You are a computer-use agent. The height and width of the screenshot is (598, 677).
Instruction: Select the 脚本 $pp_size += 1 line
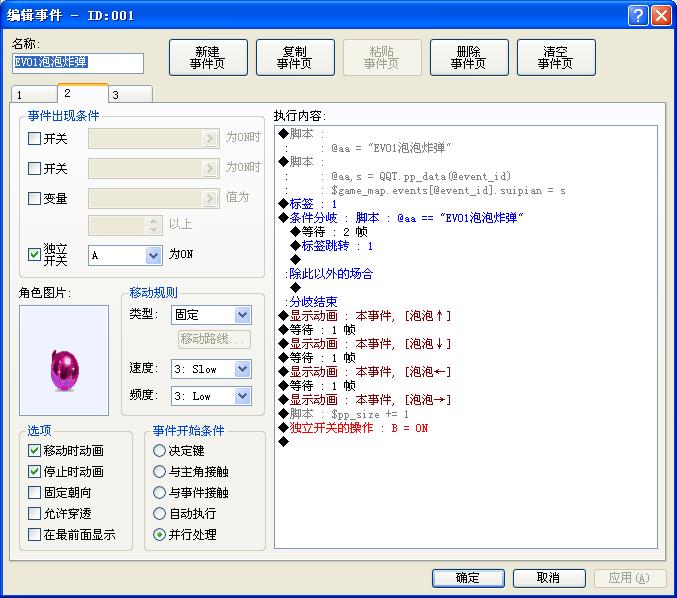point(344,414)
